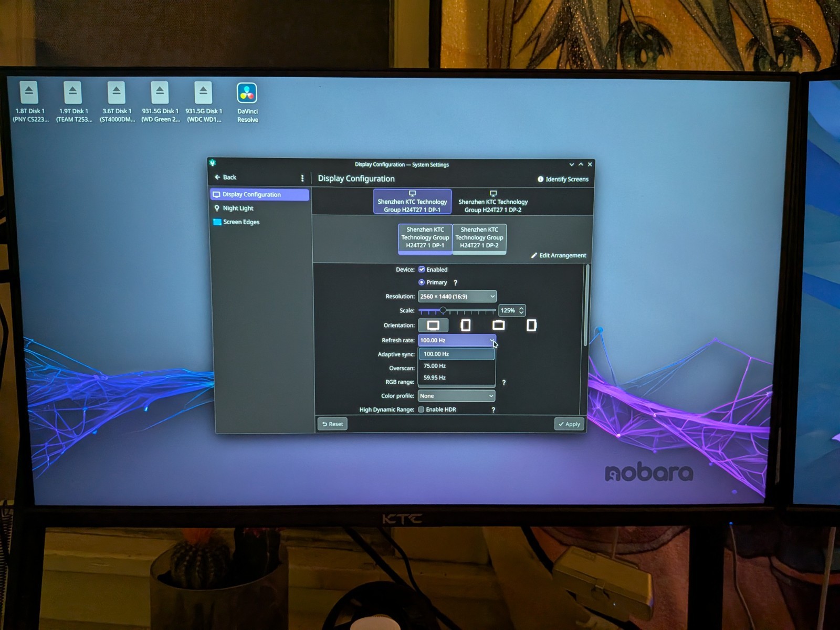Keep window below via titlebar down-arrow
The width and height of the screenshot is (840, 630).
coord(572,164)
